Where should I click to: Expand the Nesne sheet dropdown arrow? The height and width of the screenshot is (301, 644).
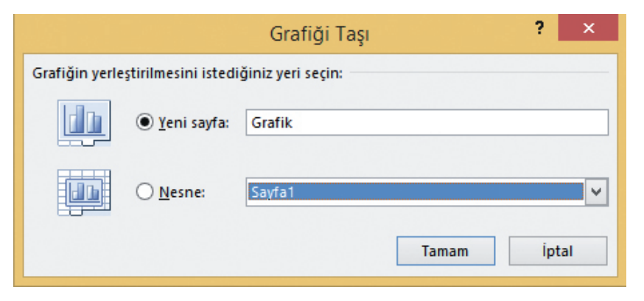[x=597, y=193]
